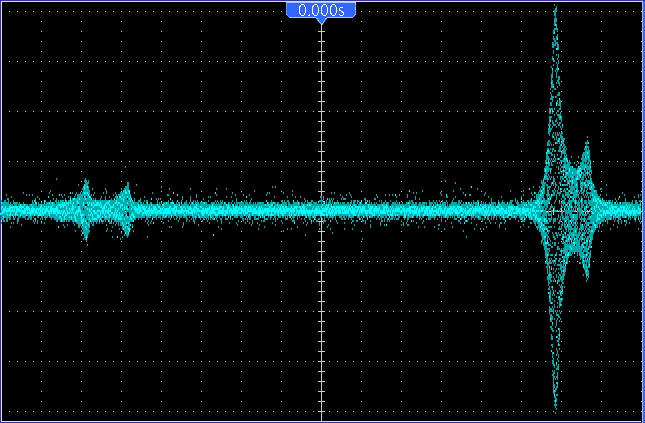Click where the trigger line crosses the waveform baseline
Viewport: 645px width, 423px height.
(x=321, y=210)
